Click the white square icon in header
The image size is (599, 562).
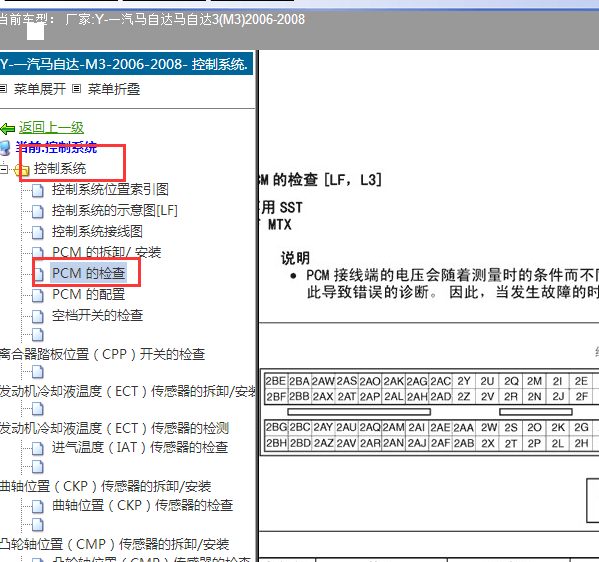pyautogui.click(x=36, y=31)
